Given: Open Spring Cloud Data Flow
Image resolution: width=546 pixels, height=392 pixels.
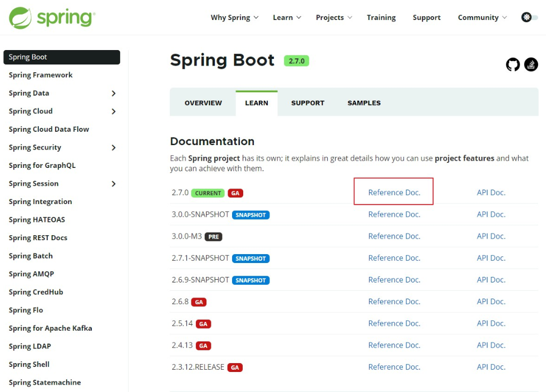Looking at the screenshot, I should 49,130.
